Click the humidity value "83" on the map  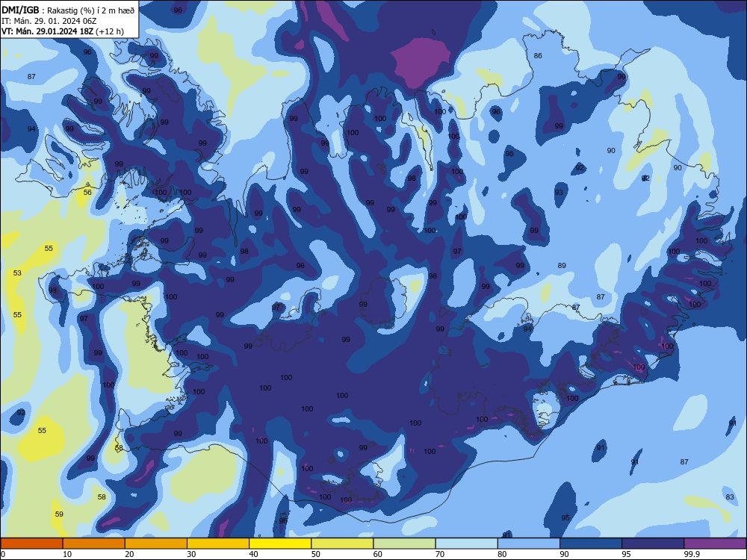click(x=730, y=497)
